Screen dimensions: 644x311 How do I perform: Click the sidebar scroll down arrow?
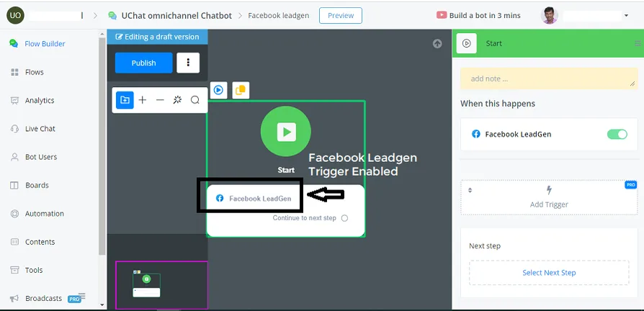[102, 305]
